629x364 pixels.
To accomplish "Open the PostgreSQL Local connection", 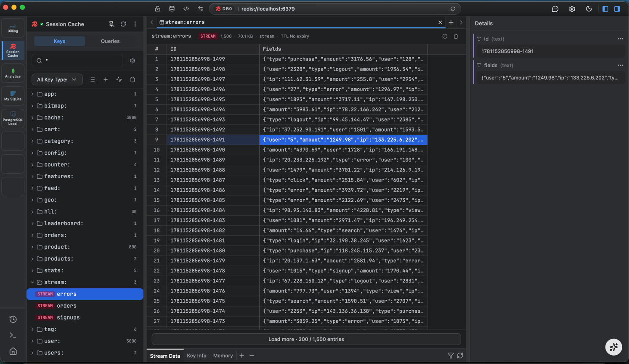I will (x=13, y=119).
